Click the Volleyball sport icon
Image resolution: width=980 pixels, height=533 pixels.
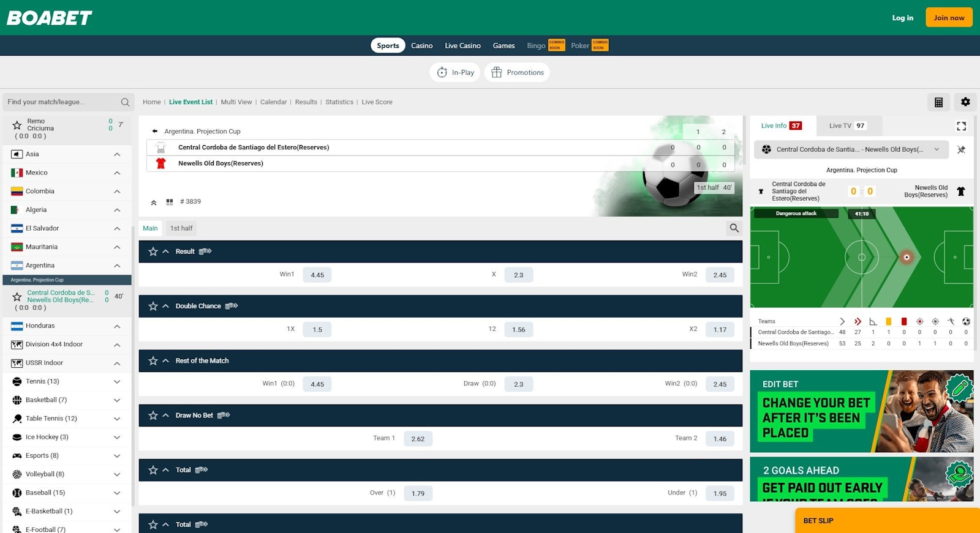[x=17, y=474]
